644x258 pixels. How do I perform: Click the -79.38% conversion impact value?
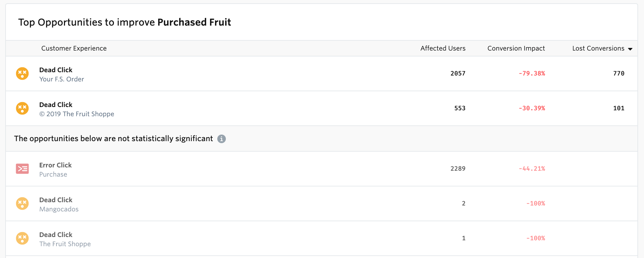pos(532,74)
